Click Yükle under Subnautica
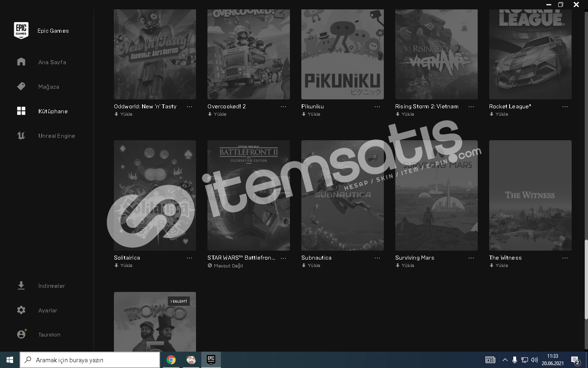The height and width of the screenshot is (368, 588). (311, 265)
